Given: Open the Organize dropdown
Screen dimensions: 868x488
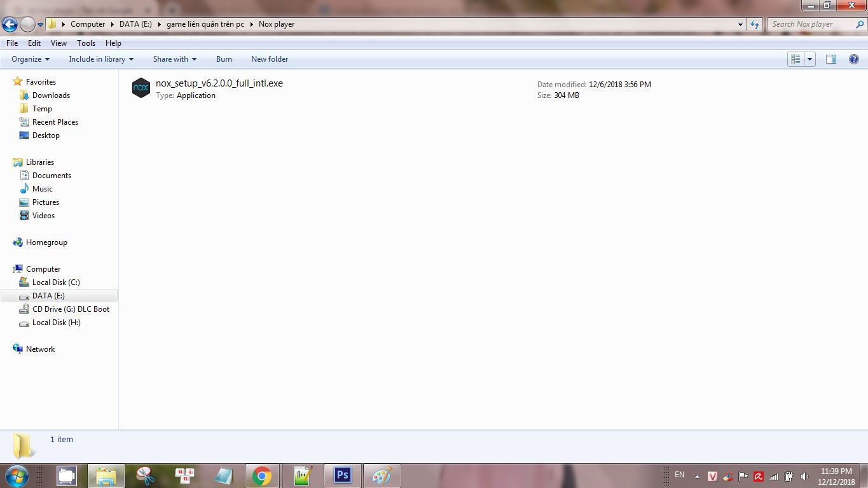Looking at the screenshot, I should 31,59.
